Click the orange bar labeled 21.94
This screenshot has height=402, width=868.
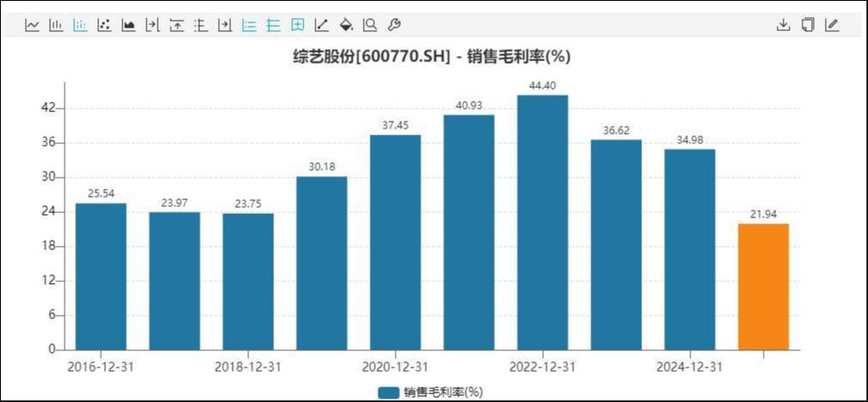764,286
